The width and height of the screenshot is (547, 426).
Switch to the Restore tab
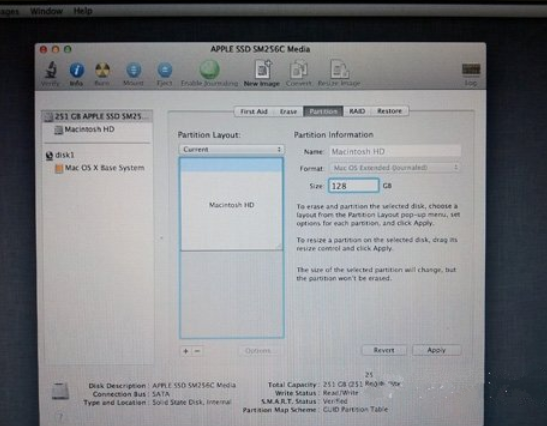pyautogui.click(x=389, y=111)
